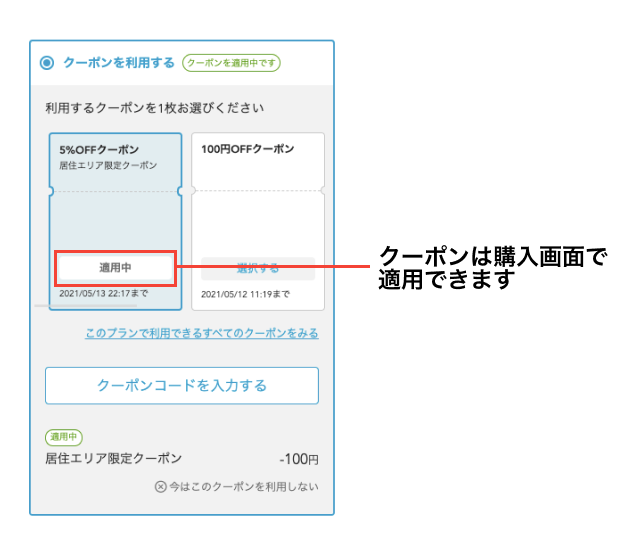
Task: Click the 2021/05/13 22:17まで expiry text
Action: [x=104, y=293]
